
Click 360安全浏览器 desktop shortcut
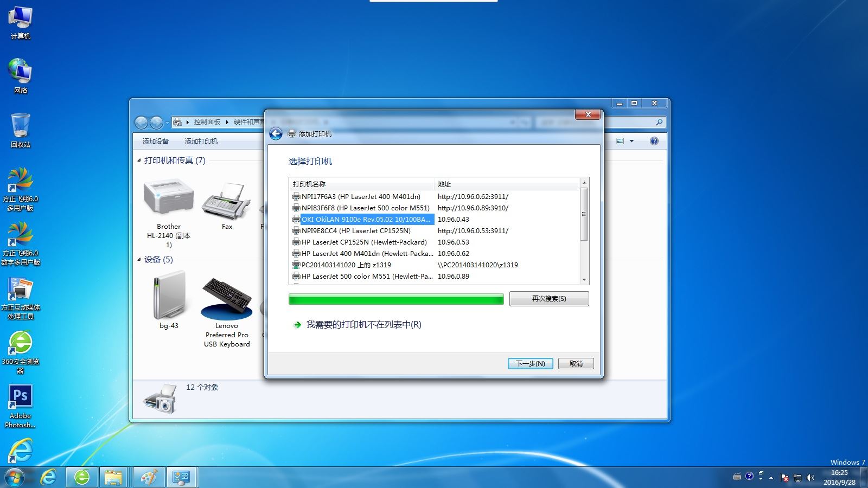pyautogui.click(x=20, y=352)
